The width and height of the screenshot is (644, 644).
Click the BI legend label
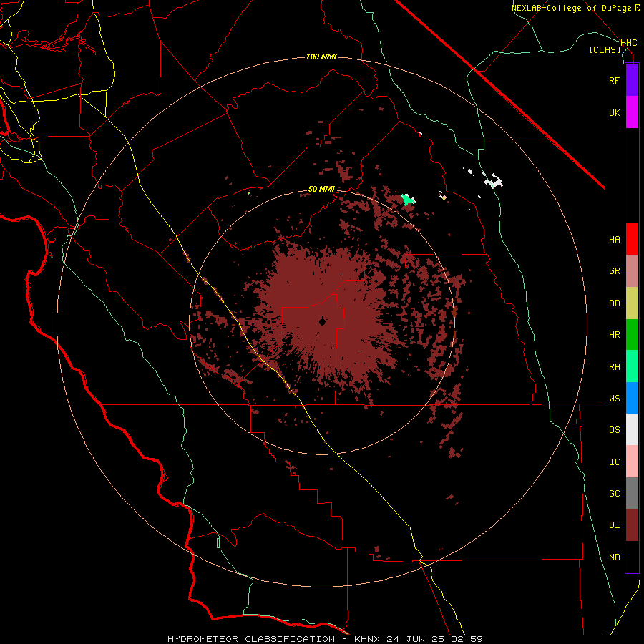[614, 525]
